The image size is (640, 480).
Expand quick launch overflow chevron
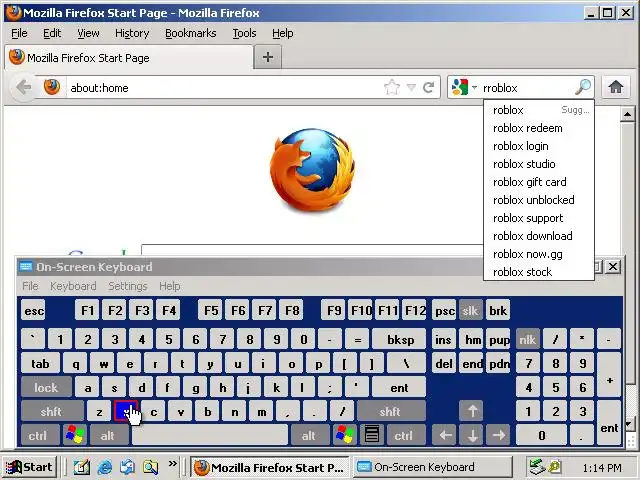pyautogui.click(x=173, y=463)
